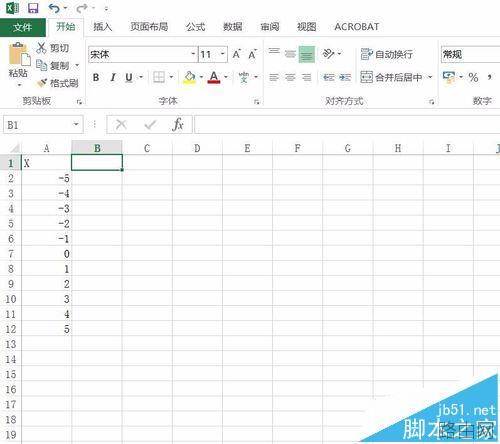
Task: Open the font (字体) group dialog launcher
Action: [257, 102]
